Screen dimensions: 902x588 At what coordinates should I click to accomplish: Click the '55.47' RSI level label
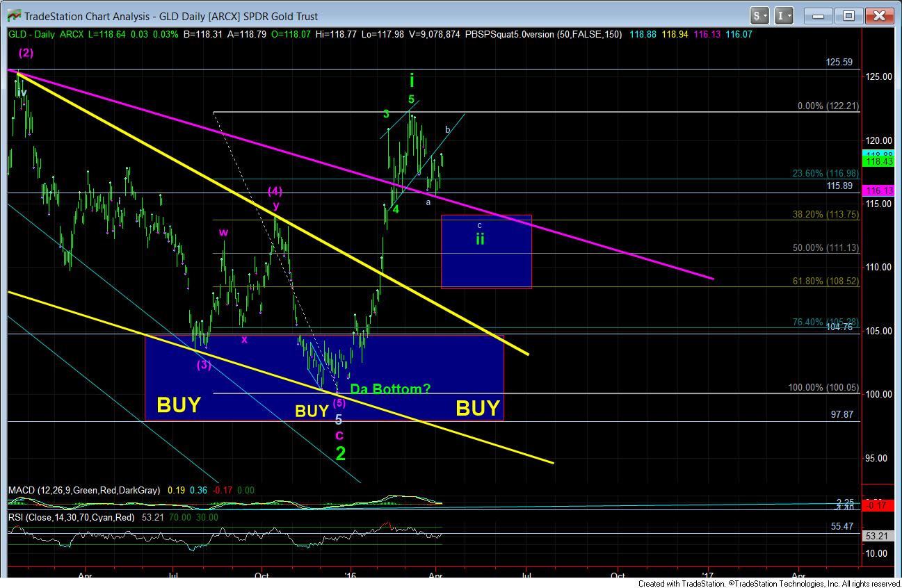pyautogui.click(x=842, y=528)
